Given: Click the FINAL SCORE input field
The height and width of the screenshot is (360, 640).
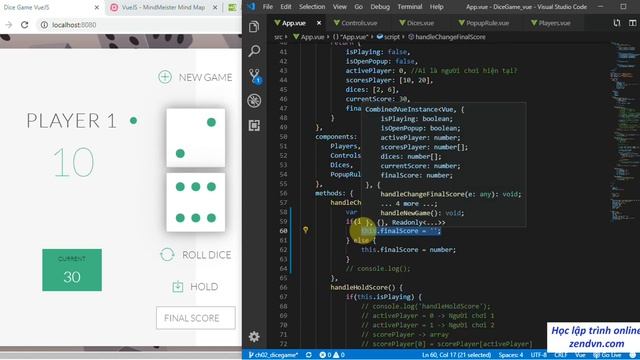Looking at the screenshot, I should coord(196,318).
